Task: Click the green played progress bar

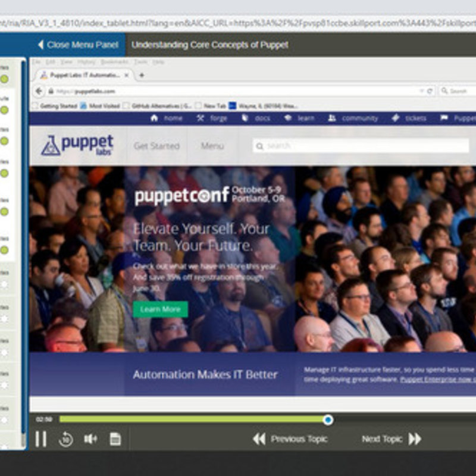Action: [191, 419]
